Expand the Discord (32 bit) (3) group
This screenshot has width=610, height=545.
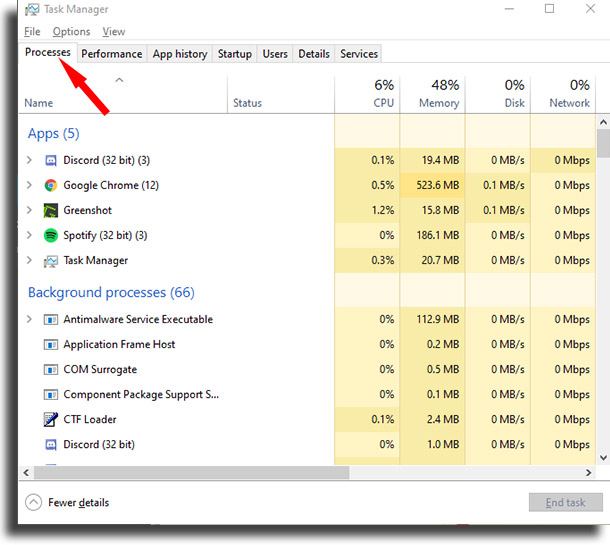click(29, 160)
